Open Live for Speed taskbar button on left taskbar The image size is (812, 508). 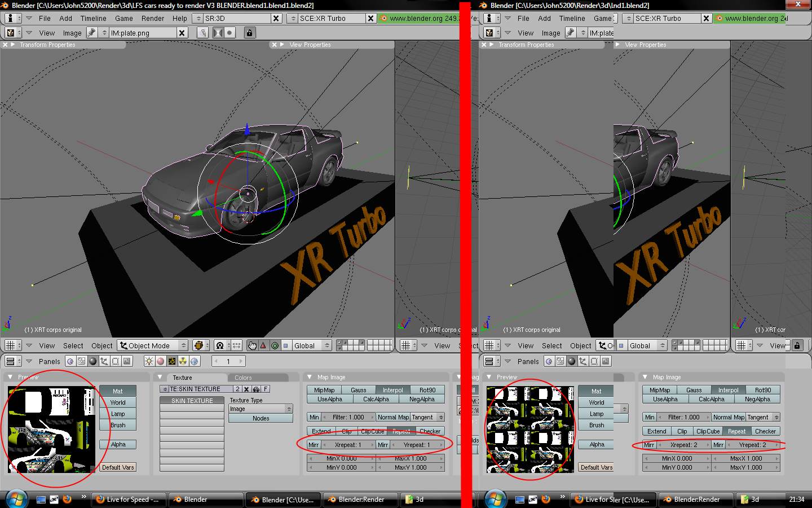coord(127,500)
